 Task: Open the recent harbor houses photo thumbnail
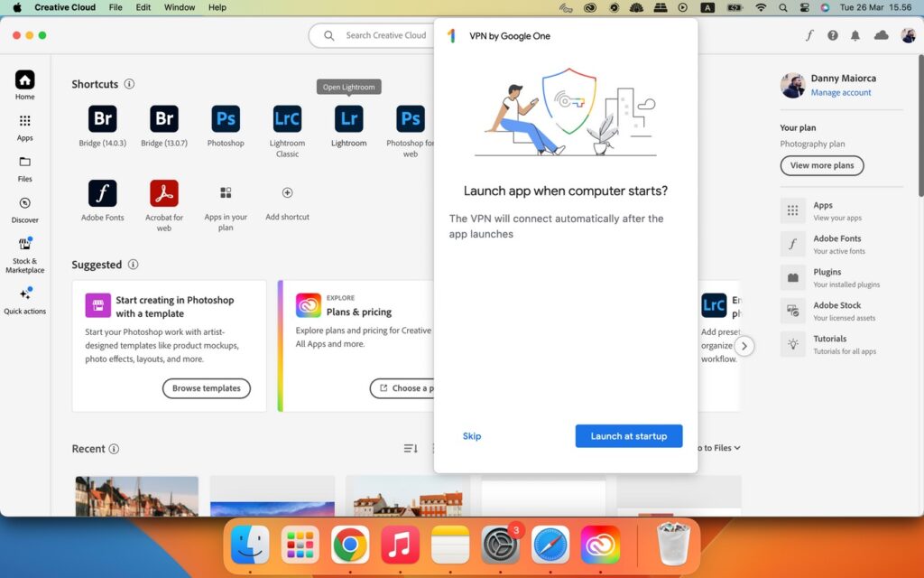(137, 496)
